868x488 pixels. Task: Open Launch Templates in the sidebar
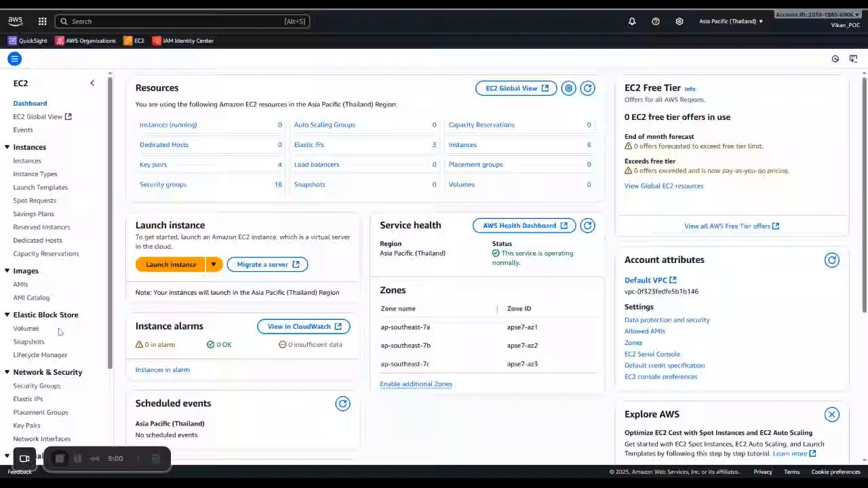(41, 187)
